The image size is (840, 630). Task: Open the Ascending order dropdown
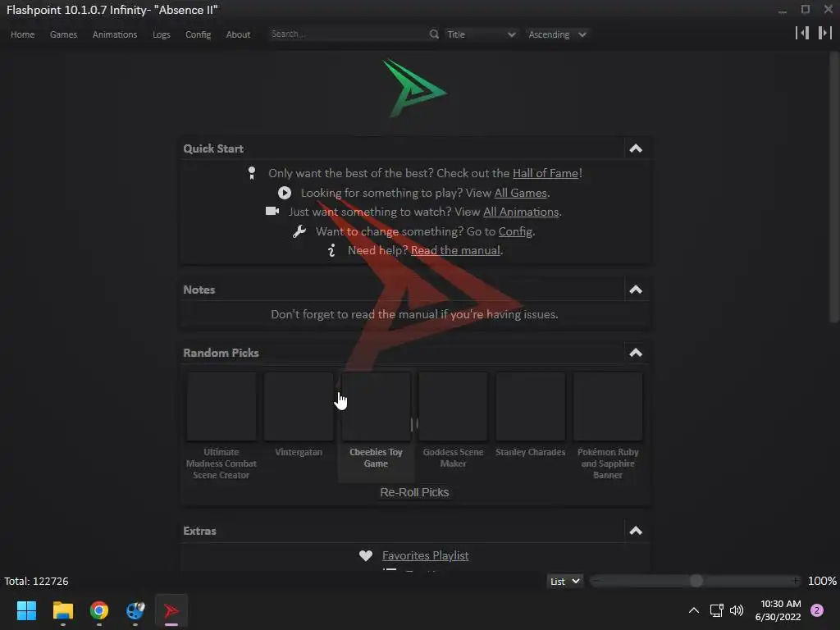click(557, 34)
